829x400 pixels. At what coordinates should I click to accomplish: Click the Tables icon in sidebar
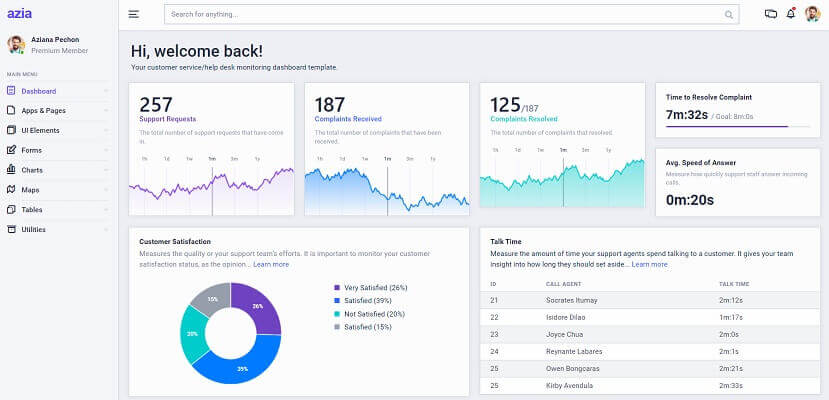pos(11,210)
